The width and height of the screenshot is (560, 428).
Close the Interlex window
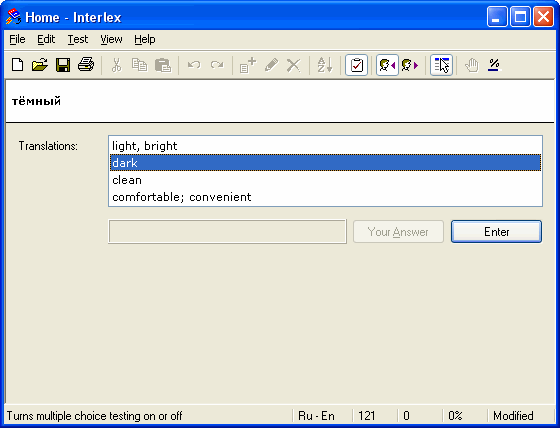tap(543, 17)
